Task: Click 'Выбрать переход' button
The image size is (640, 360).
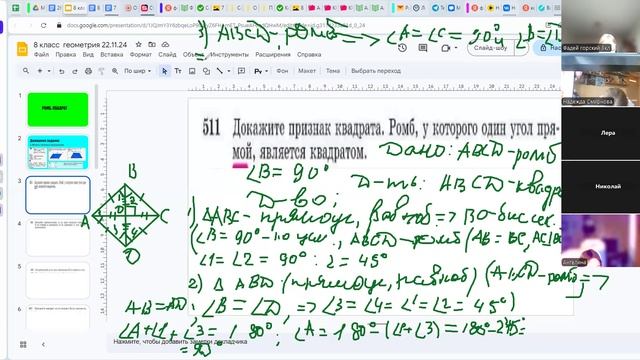Action: click(x=376, y=71)
